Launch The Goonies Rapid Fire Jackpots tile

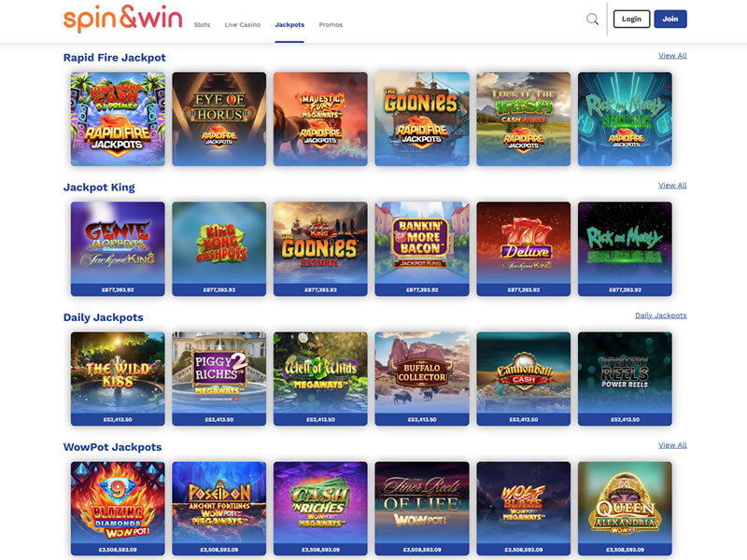coord(422,119)
